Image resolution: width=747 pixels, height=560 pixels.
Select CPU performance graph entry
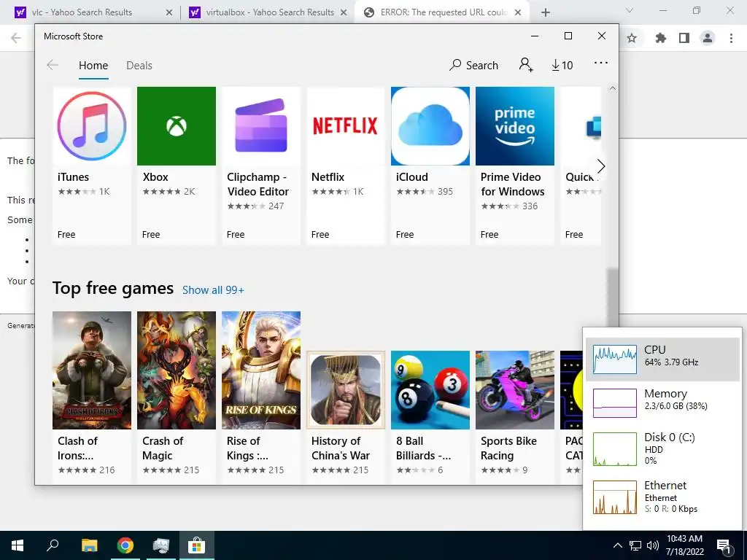(x=662, y=359)
